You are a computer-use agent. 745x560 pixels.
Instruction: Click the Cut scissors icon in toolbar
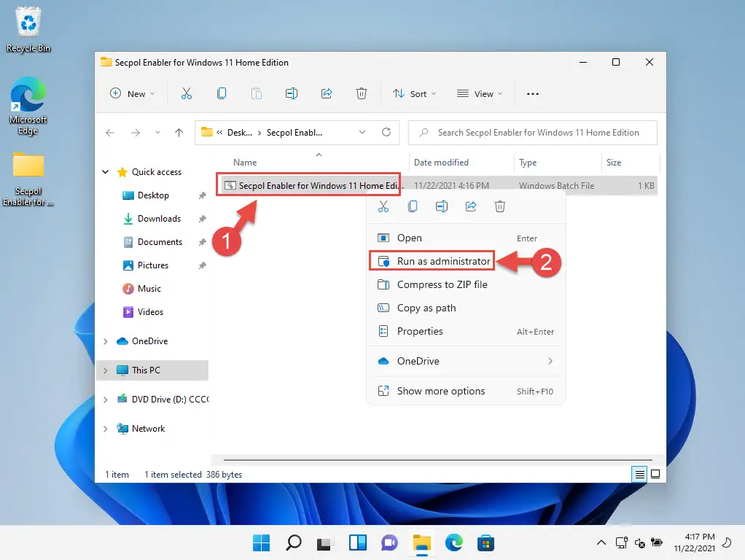187,93
